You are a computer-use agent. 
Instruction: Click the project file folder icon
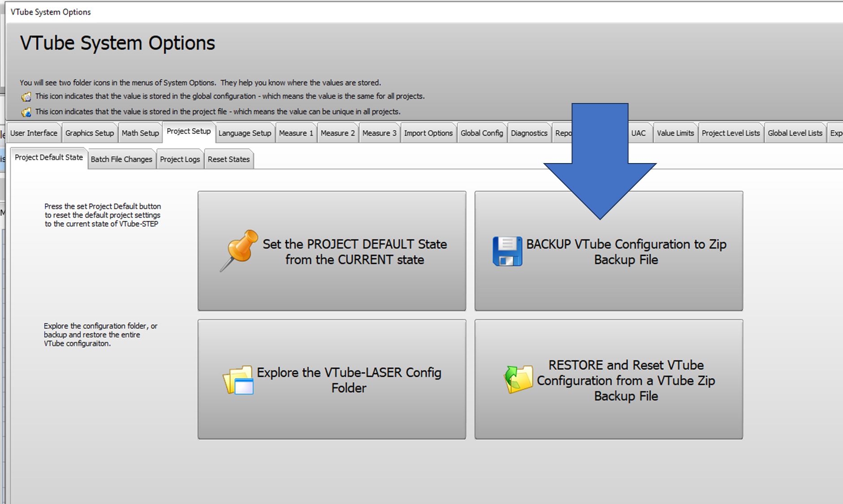point(26,112)
